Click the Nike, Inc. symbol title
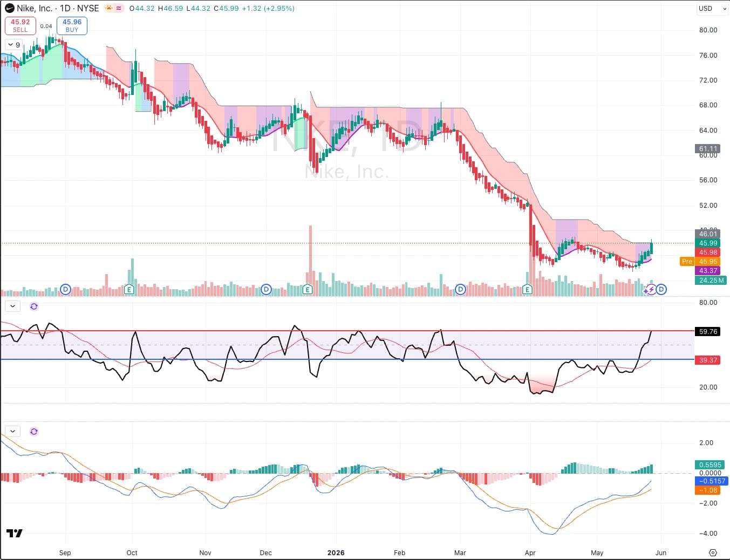 [x=35, y=8]
